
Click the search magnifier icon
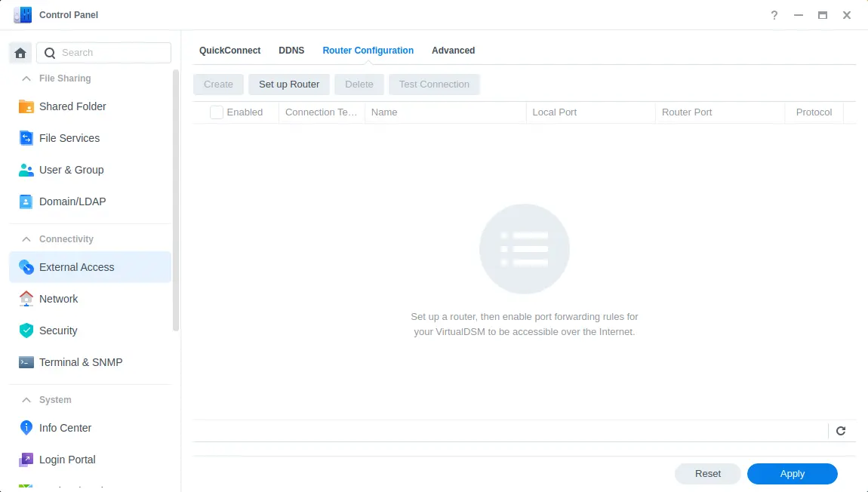tap(50, 53)
